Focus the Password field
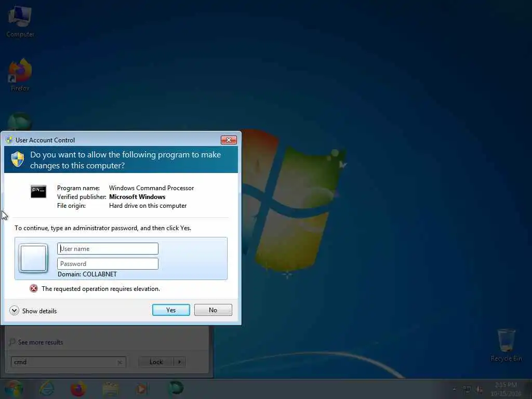This screenshot has height=399, width=532. click(108, 263)
